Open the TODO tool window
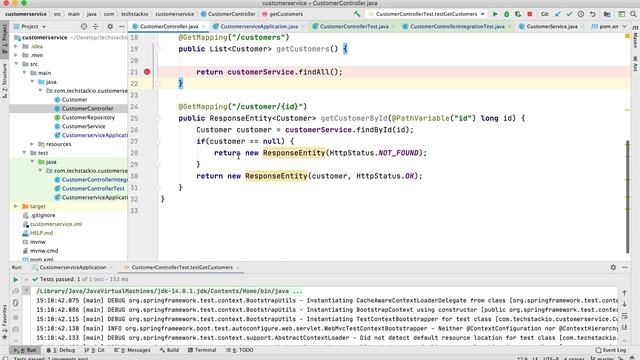Screen dimensions: 640x360 coord(240,350)
